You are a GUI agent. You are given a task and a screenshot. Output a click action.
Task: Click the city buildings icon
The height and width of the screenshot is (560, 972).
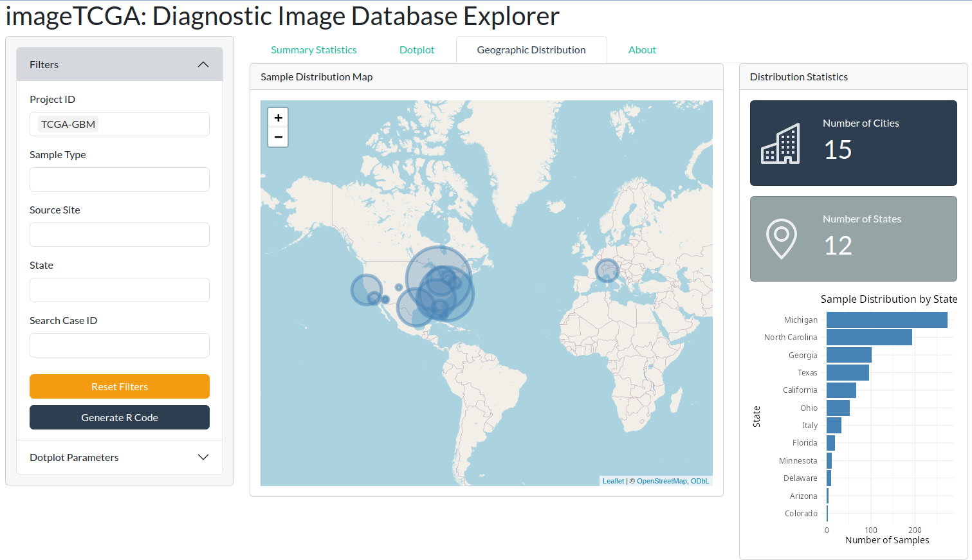pyautogui.click(x=780, y=143)
